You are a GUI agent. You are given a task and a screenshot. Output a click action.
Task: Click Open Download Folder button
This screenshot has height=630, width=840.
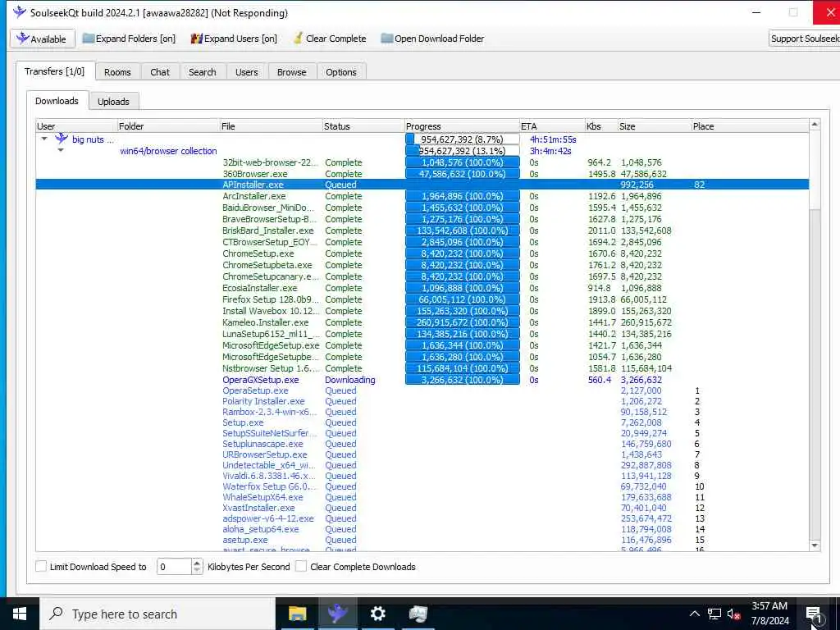[432, 39]
